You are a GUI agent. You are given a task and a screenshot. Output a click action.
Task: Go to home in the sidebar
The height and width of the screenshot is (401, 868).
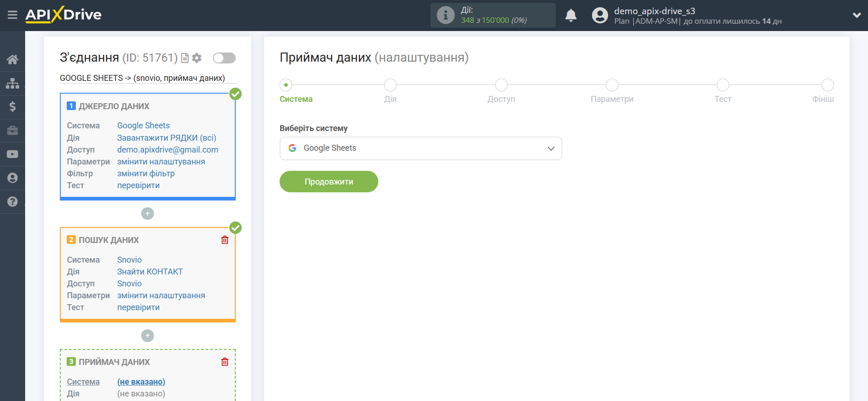coord(12,59)
